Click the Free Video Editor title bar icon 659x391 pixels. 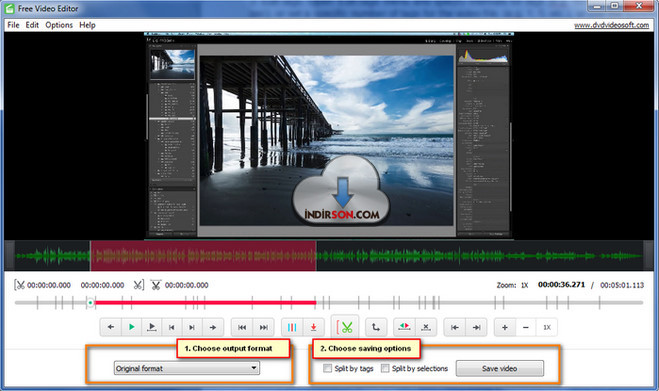(x=9, y=8)
